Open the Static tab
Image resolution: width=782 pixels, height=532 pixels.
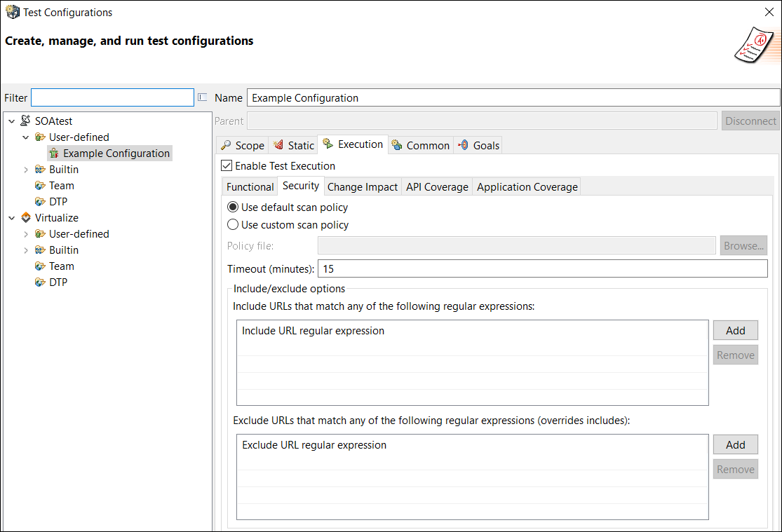(x=294, y=145)
